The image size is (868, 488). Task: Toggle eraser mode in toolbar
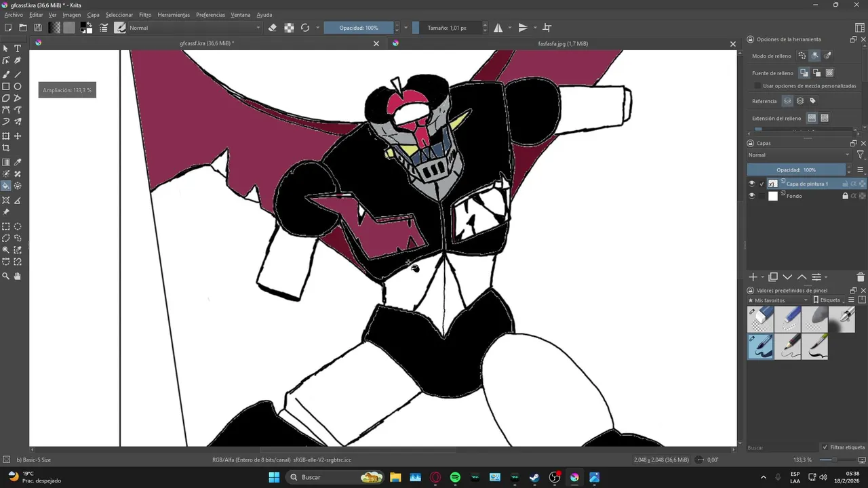pyautogui.click(x=273, y=28)
